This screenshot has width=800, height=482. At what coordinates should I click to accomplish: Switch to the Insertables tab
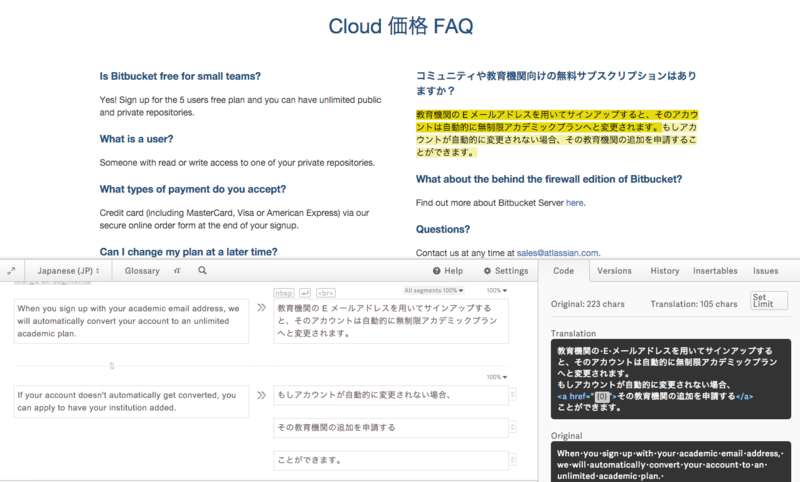tap(715, 271)
